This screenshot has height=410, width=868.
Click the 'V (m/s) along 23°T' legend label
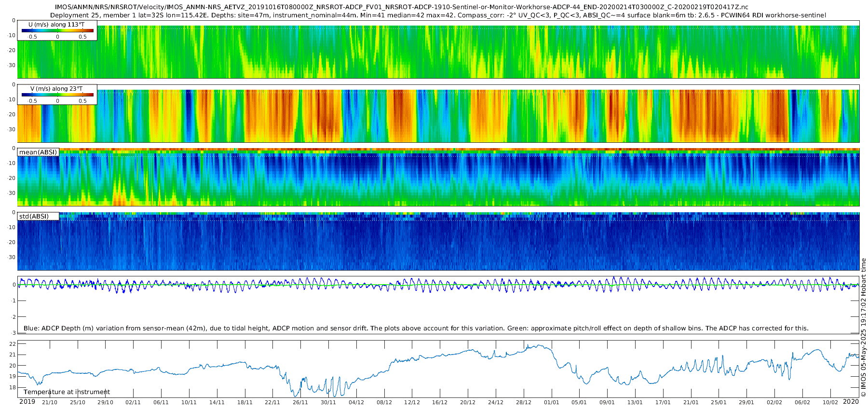point(56,89)
